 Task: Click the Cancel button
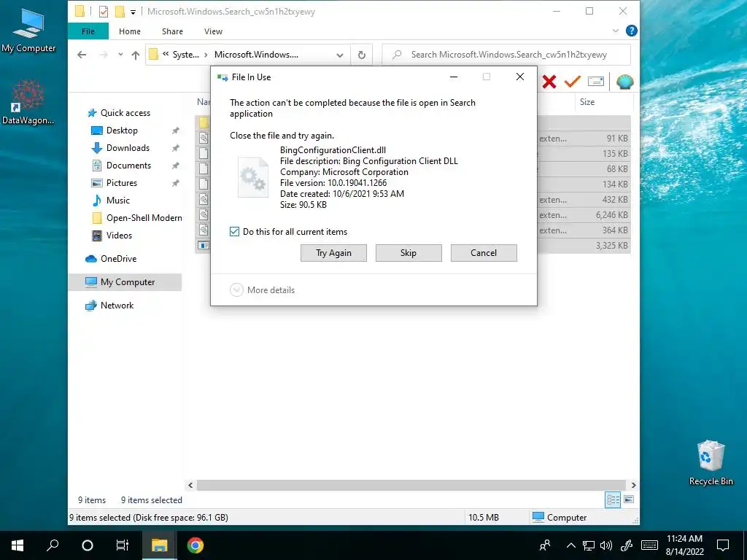[x=484, y=253]
